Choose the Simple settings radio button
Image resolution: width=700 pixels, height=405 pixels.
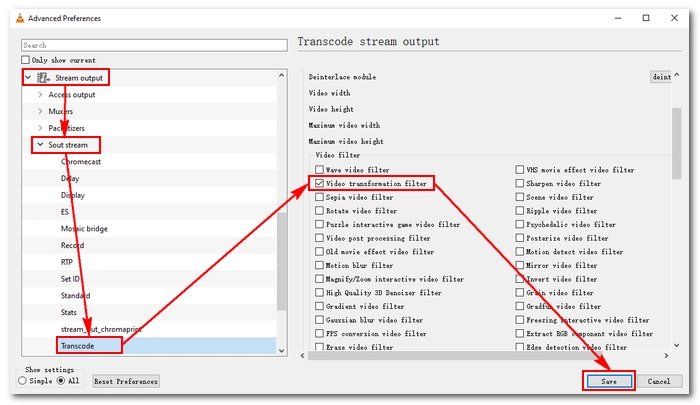pyautogui.click(x=22, y=381)
